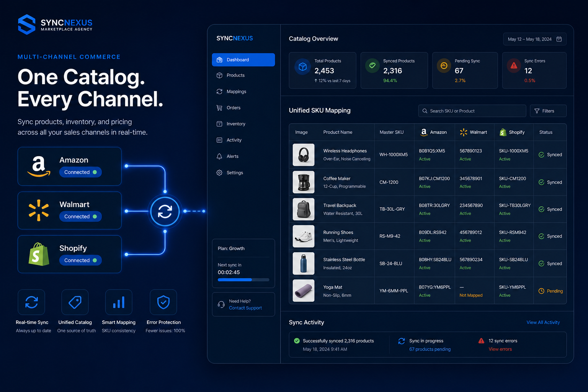Click the Real-time Sync feature icon
588x392 pixels.
(31, 302)
